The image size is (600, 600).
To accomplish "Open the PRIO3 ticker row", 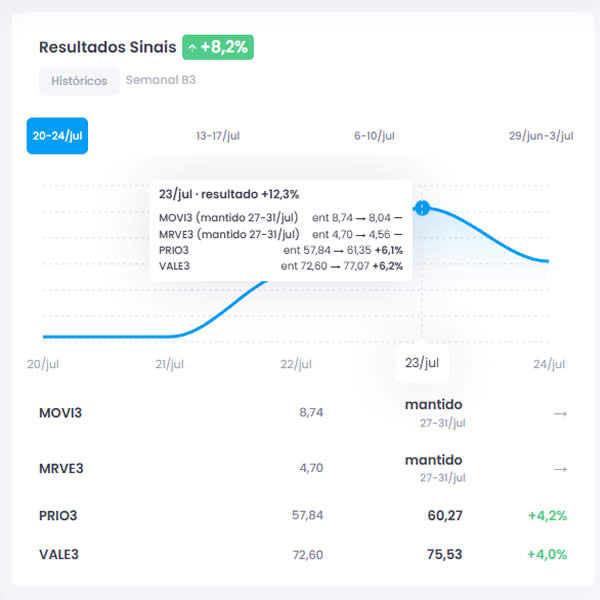I will pyautogui.click(x=303, y=515).
